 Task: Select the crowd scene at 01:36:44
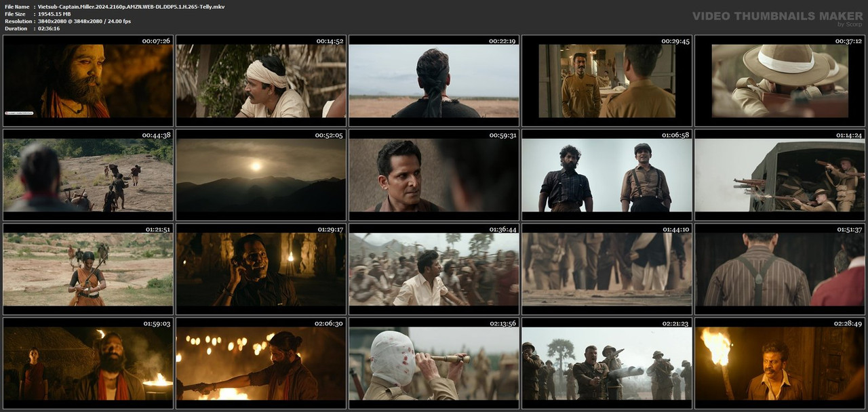click(434, 269)
